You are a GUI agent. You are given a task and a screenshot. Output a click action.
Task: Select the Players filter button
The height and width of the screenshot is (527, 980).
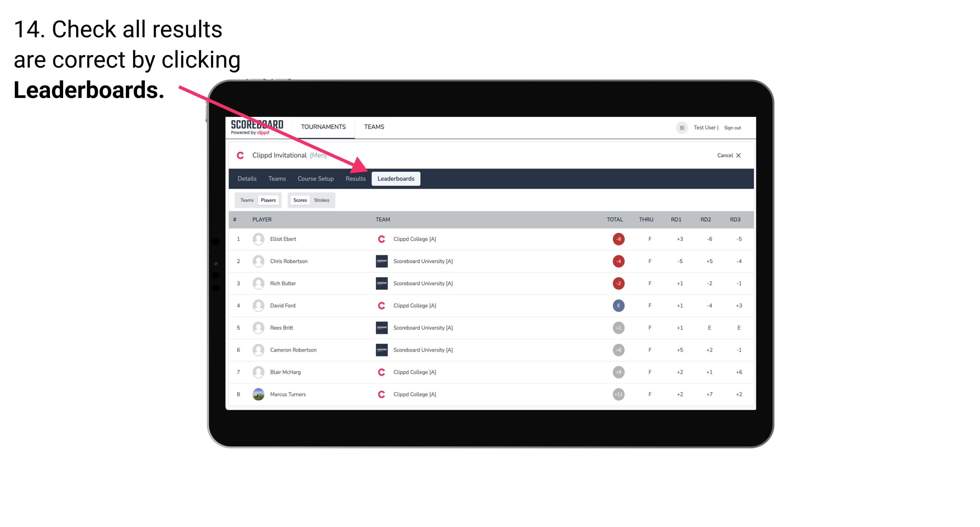pos(268,200)
